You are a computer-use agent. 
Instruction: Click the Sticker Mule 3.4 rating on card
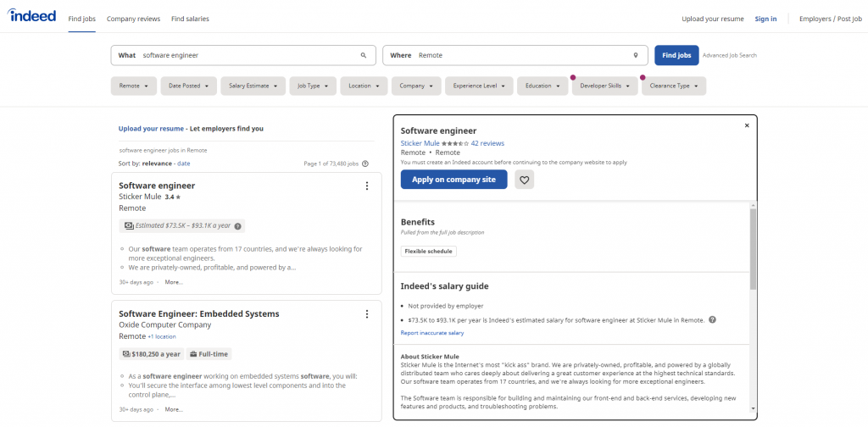pos(173,197)
